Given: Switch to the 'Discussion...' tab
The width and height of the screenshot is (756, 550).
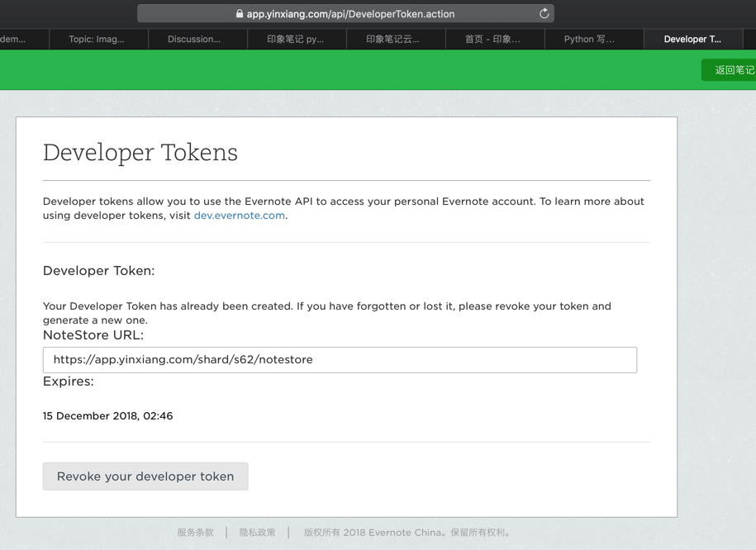Looking at the screenshot, I should click(194, 39).
